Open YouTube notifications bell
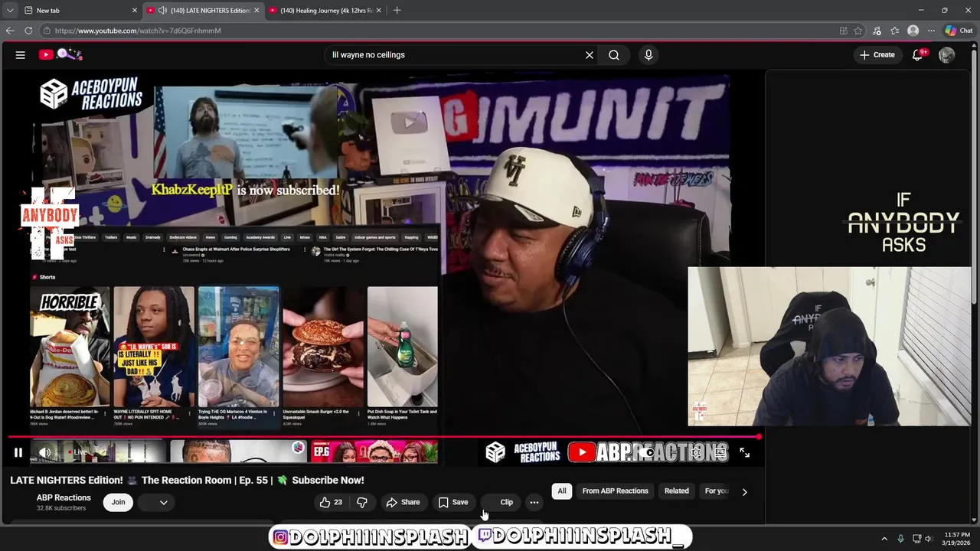 point(918,55)
